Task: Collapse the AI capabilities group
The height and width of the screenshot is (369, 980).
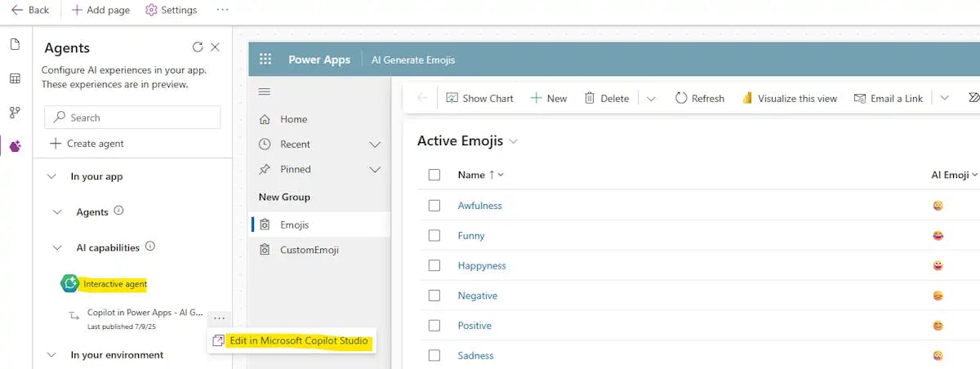Action: click(57, 247)
